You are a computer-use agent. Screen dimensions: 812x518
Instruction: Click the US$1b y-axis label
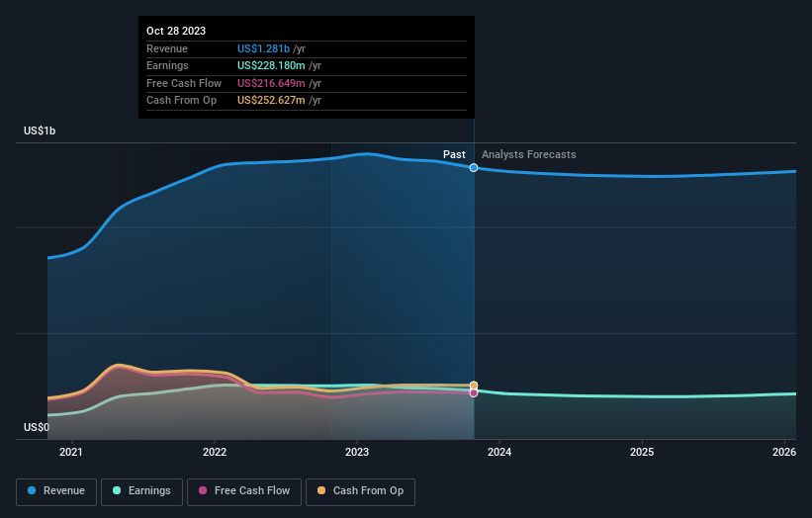pos(40,130)
